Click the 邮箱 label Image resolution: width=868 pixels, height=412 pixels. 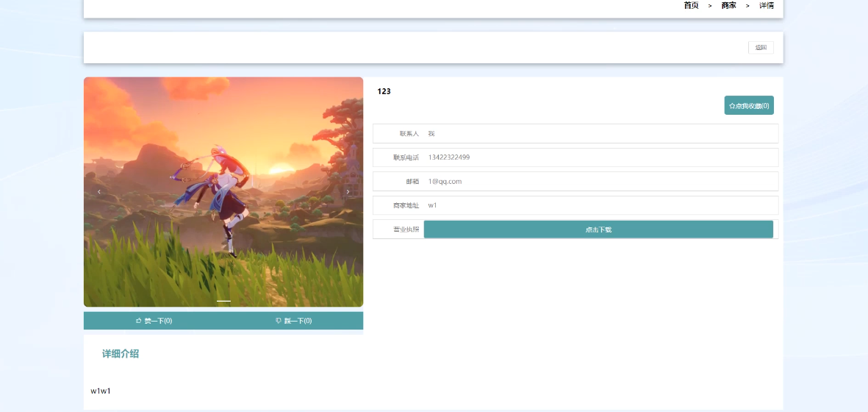(x=412, y=182)
